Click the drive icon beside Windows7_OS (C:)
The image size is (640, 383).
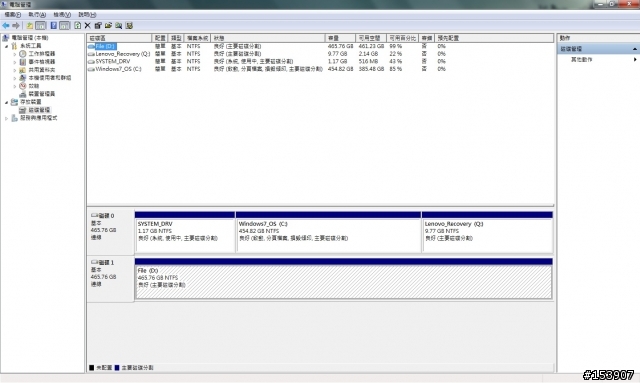pos(91,69)
